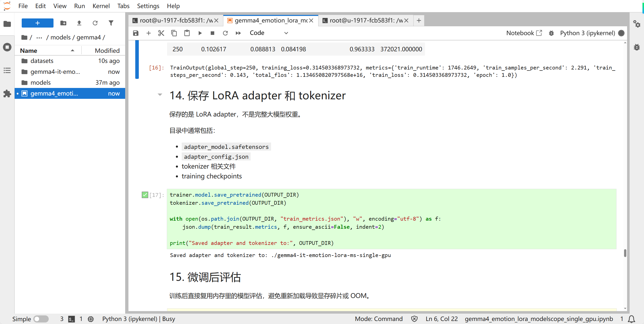The image size is (644, 324).
Task: Click the terminal count status icon
Action: pos(71,319)
